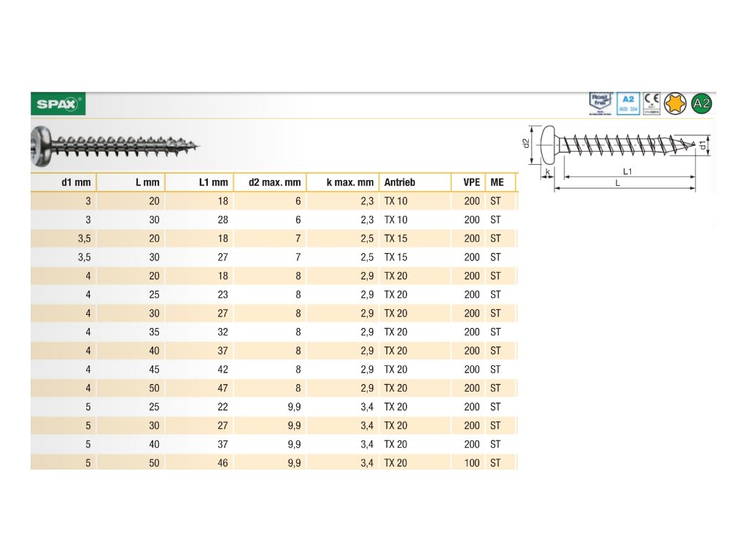Click d2 value '7' in the 3,5 x 20 row
The width and height of the screenshot is (747, 560).
[298, 238]
